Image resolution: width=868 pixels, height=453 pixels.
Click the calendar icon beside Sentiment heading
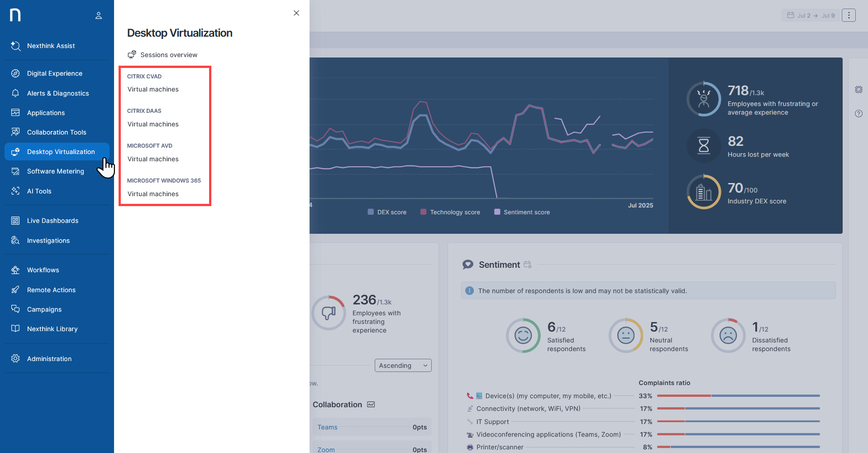point(528,265)
